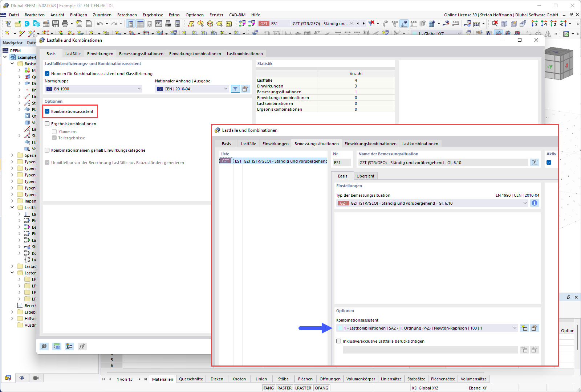Viewport: 581px width, 392px height.
Task: Click the formula 'fx' icon in dialog footer
Action: (x=82, y=347)
